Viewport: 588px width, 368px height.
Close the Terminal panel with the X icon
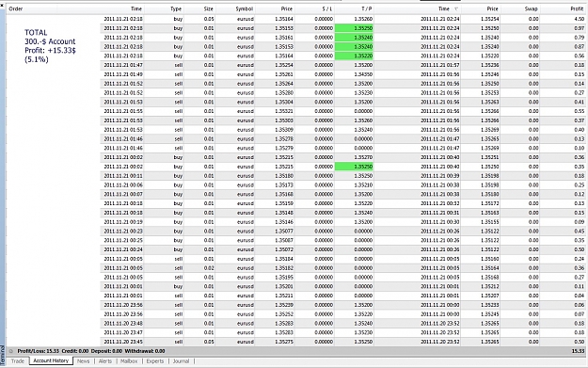2,6
